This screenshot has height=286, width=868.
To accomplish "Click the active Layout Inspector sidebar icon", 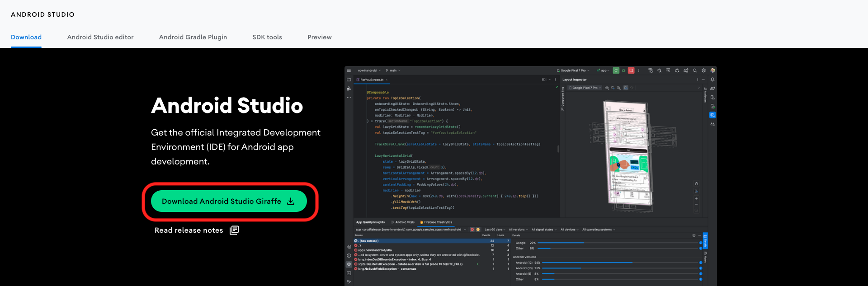I will [x=712, y=115].
